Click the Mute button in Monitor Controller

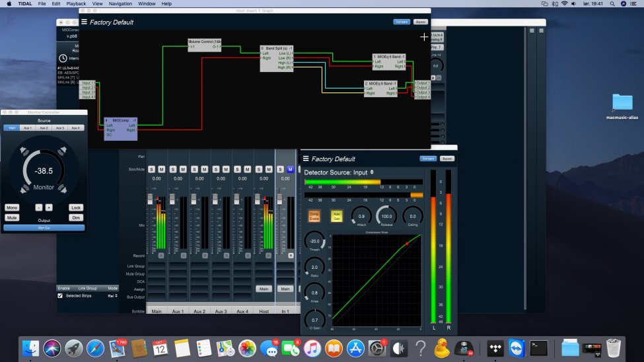(12, 218)
